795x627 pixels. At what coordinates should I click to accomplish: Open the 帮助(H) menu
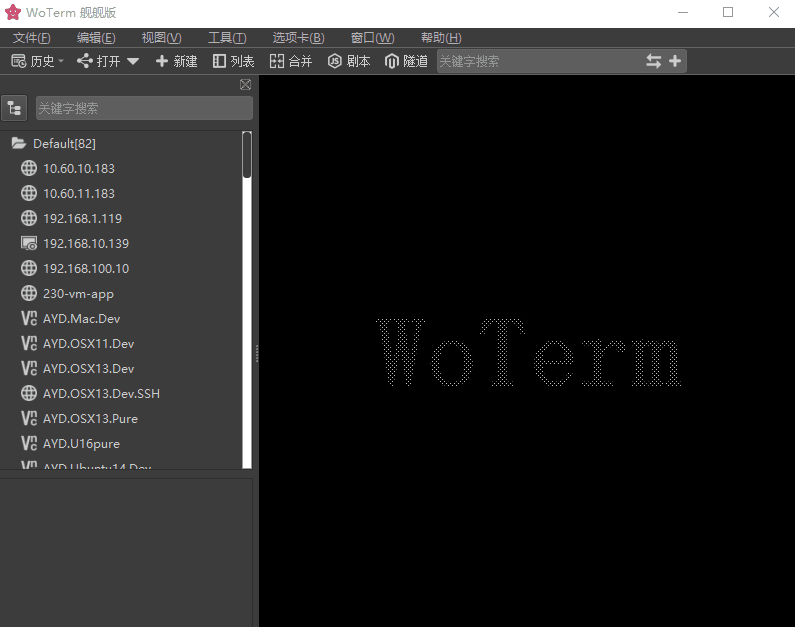[x=441, y=38]
